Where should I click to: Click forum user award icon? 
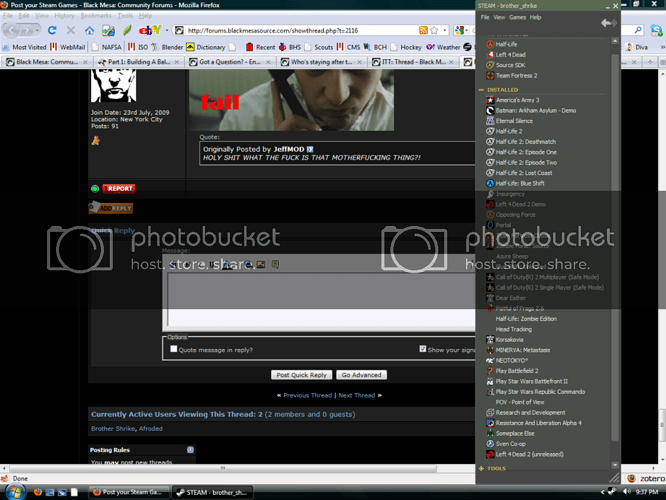point(96,141)
